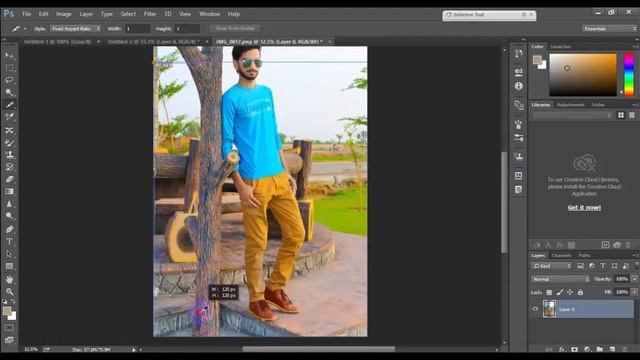The image size is (640, 360).
Task: Switch to the first Untitled-1 document tab
Action: (x=57, y=42)
